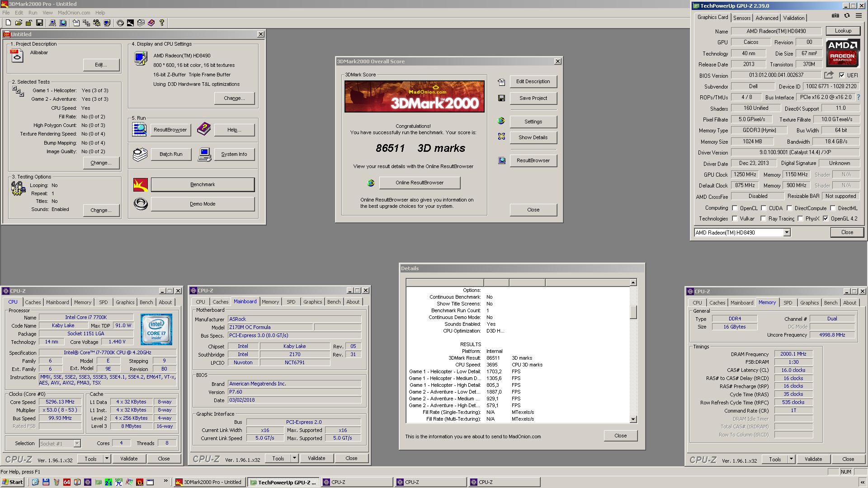Click the Online ResultBrowser globe icon
The width and height of the screenshot is (868, 488).
(371, 183)
